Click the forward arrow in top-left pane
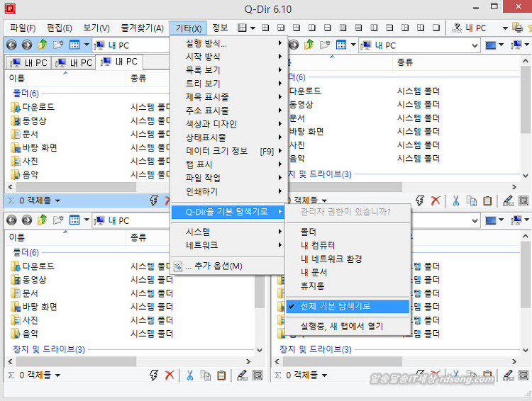Screen dimensions: 532x401 coord(27,45)
